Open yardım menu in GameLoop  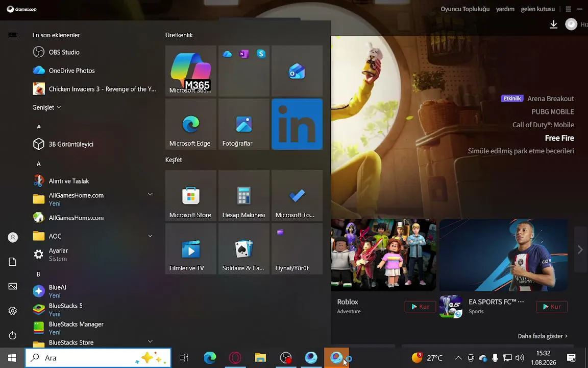click(505, 9)
